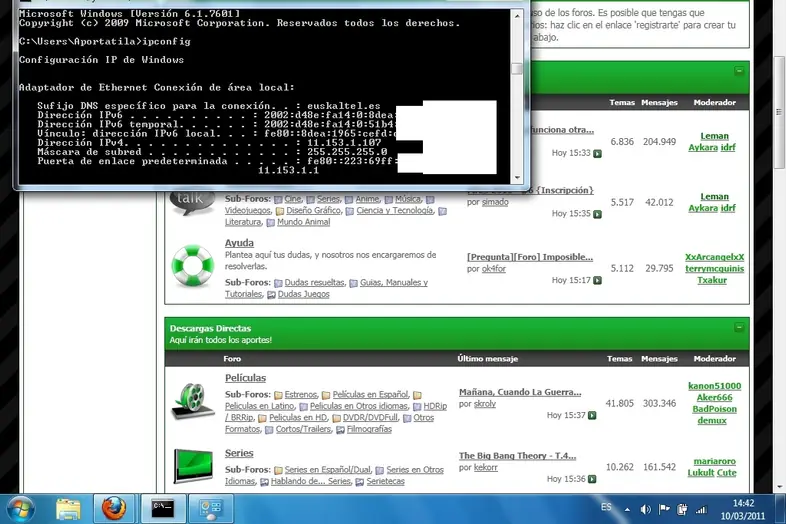Open the Estrenos sub-forum
786x524 pixels.
pos(301,395)
